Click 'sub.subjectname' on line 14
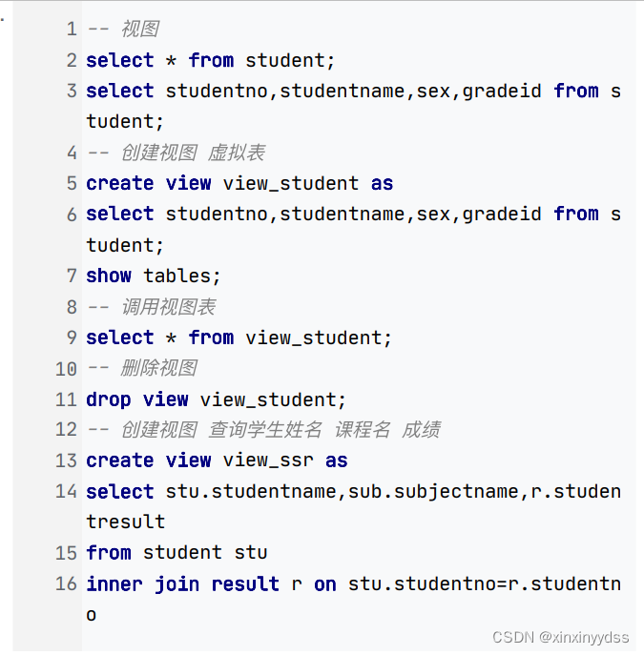 tap(433, 492)
